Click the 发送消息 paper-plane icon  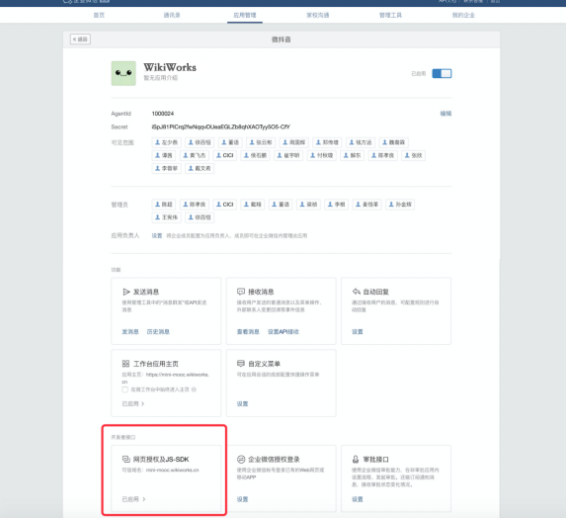(x=126, y=292)
